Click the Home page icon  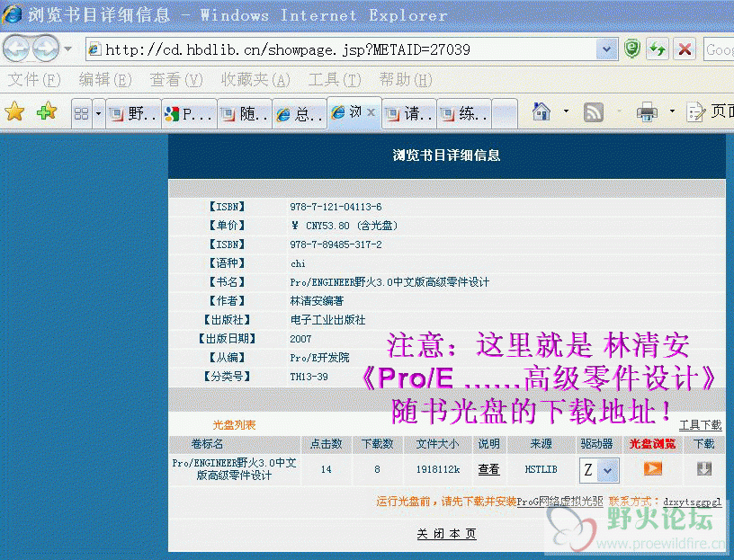click(x=542, y=111)
